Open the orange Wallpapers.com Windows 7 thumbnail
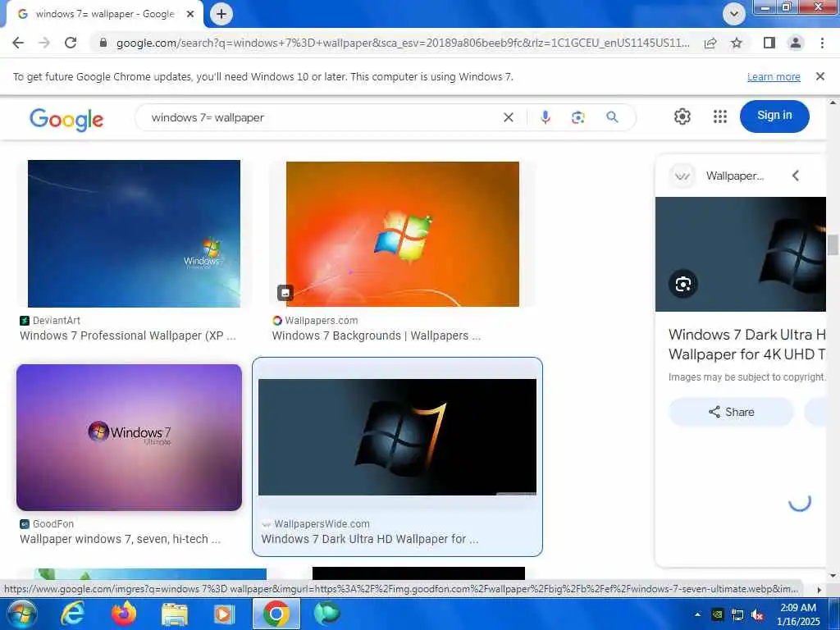Viewport: 840px width, 630px height. 402,234
